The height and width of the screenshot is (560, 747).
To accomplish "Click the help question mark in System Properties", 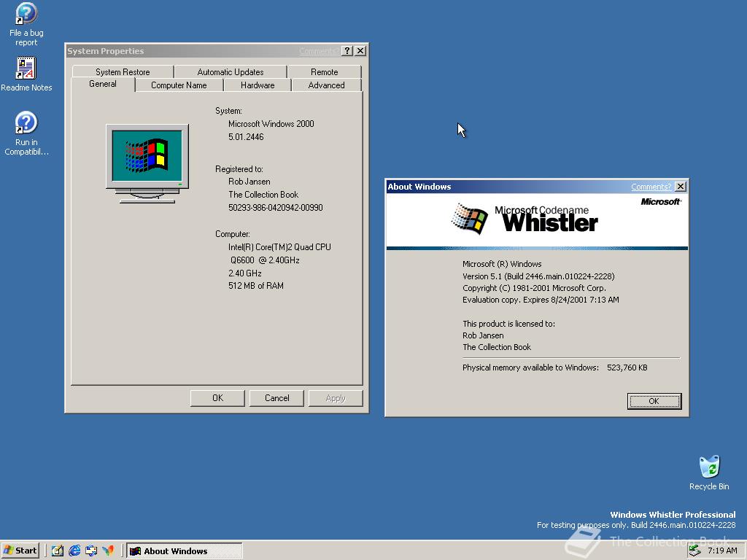I will tap(347, 51).
